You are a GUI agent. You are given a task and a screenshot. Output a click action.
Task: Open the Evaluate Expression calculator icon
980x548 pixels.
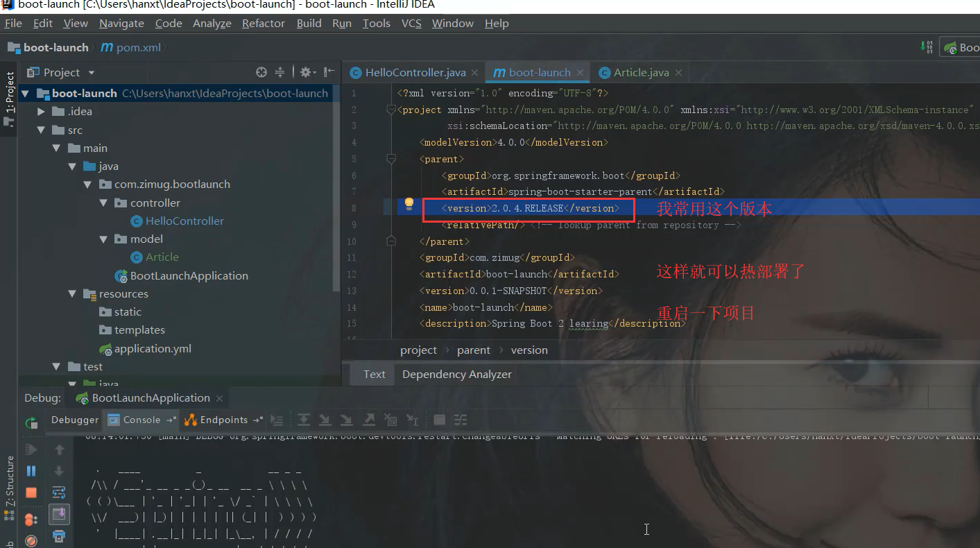tap(439, 420)
